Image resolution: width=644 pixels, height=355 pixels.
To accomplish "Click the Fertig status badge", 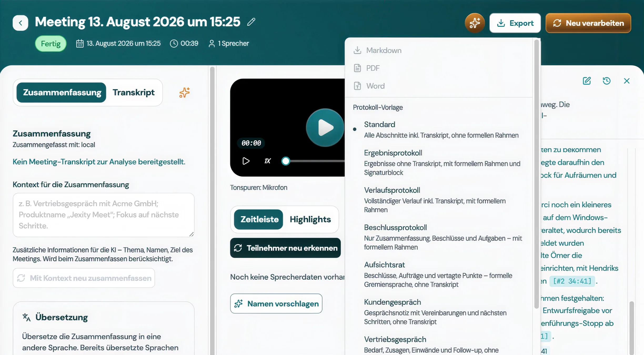I will tap(51, 44).
